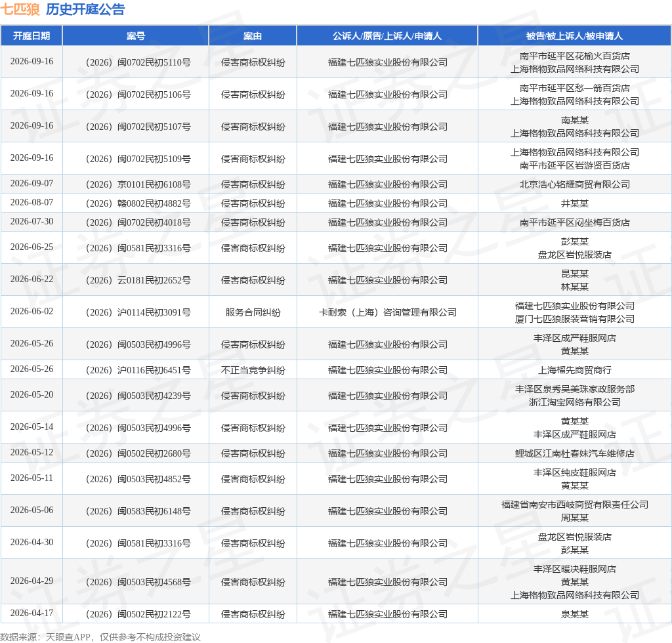Click the 历史开庭公告 heading

pyautogui.click(x=85, y=9)
